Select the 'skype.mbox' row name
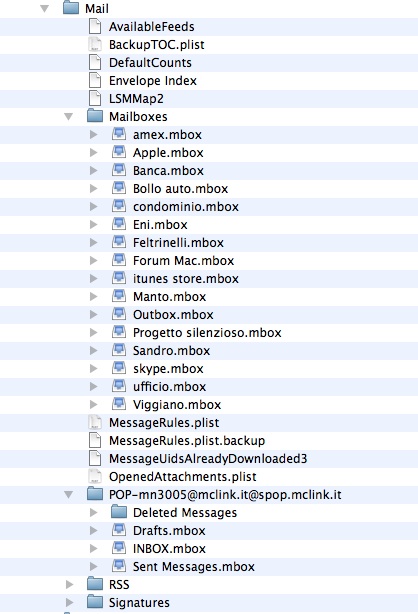The height and width of the screenshot is (614, 418). (168, 369)
